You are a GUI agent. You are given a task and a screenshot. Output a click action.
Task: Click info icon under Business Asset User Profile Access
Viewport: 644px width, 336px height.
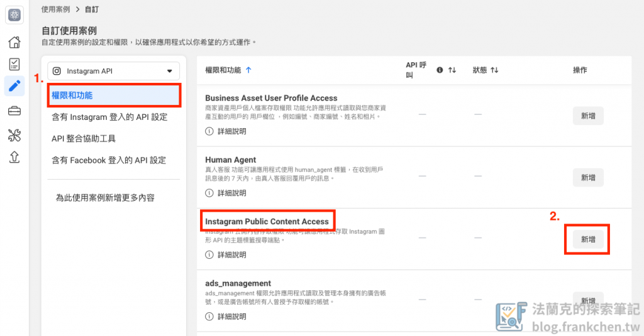point(209,131)
